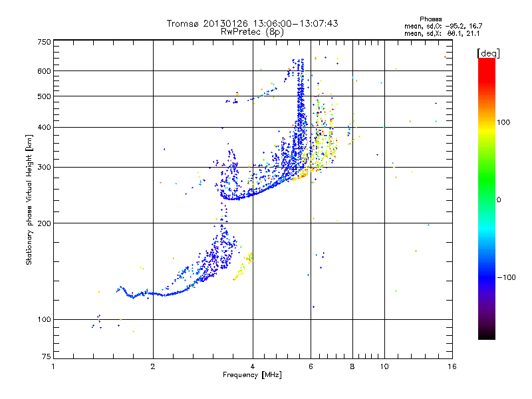Click the y-axis tick label "75"
Screen dimensions: 532x399
tap(47, 356)
